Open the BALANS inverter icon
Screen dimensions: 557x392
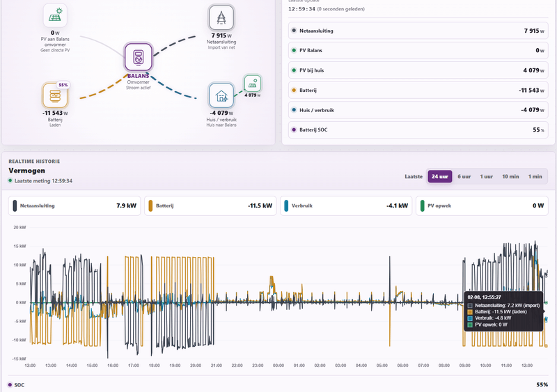click(x=138, y=57)
